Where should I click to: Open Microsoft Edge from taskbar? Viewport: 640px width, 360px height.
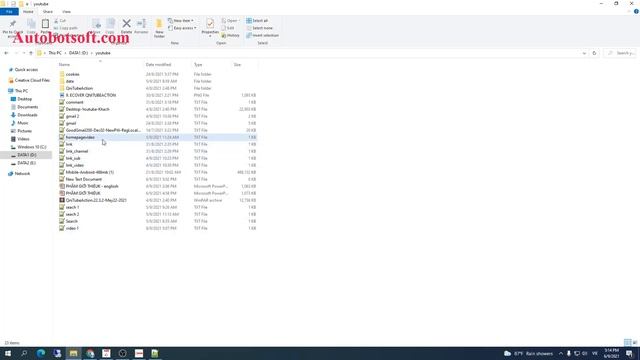click(41, 353)
